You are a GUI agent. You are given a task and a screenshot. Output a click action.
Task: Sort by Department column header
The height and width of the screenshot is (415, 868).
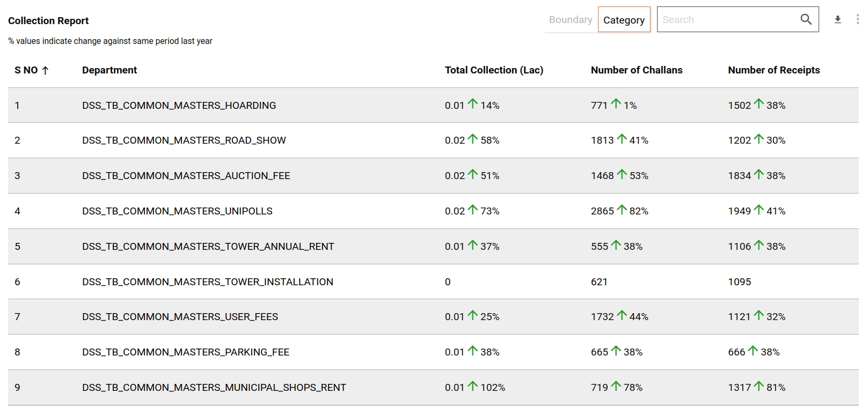click(x=110, y=70)
